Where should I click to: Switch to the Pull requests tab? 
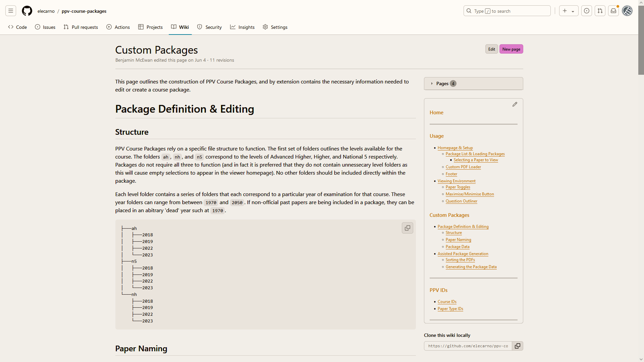pyautogui.click(x=80, y=27)
